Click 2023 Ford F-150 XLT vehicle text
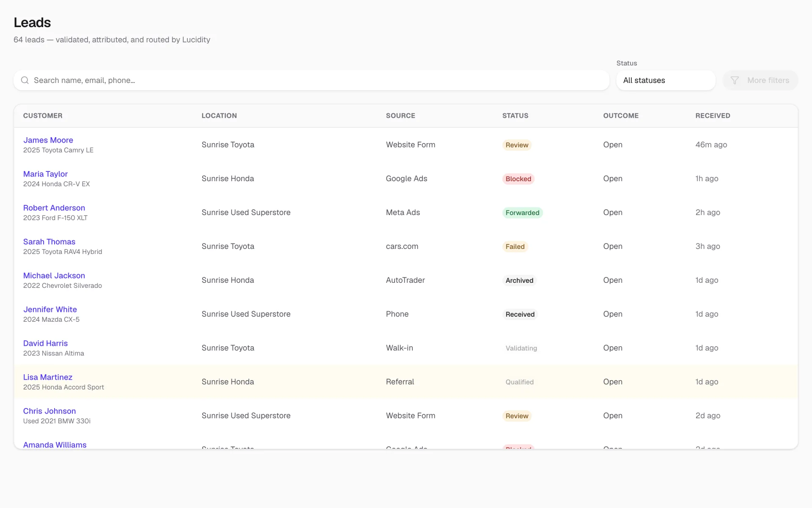 click(x=55, y=218)
